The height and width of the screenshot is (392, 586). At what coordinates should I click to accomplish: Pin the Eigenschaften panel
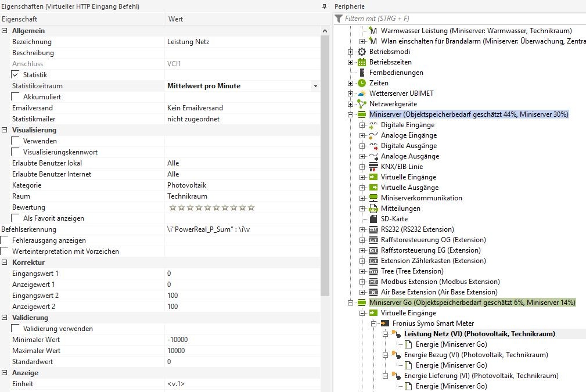coord(324,6)
